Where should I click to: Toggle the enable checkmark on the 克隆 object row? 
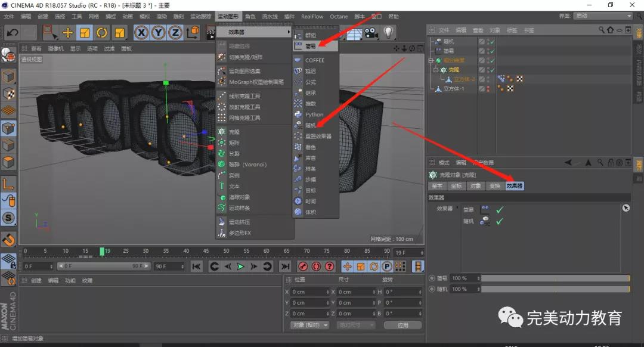tap(491, 70)
